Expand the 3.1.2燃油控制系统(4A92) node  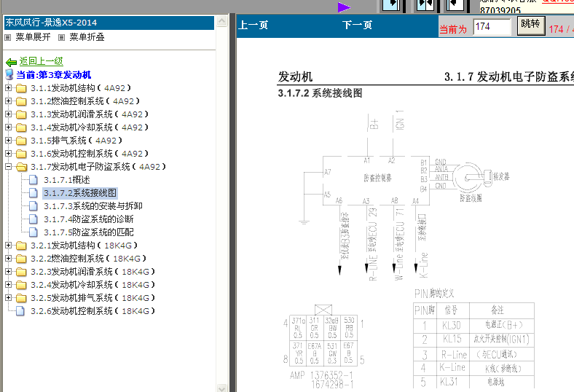click(x=8, y=101)
